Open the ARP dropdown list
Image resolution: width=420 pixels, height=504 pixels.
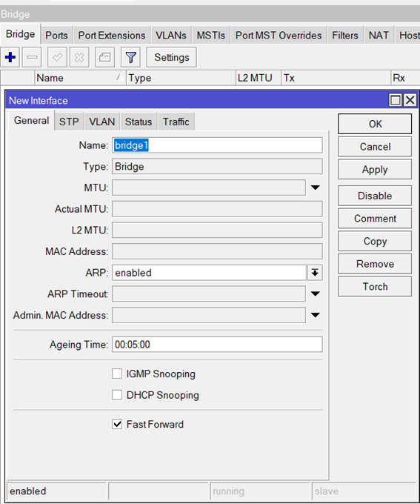(315, 273)
